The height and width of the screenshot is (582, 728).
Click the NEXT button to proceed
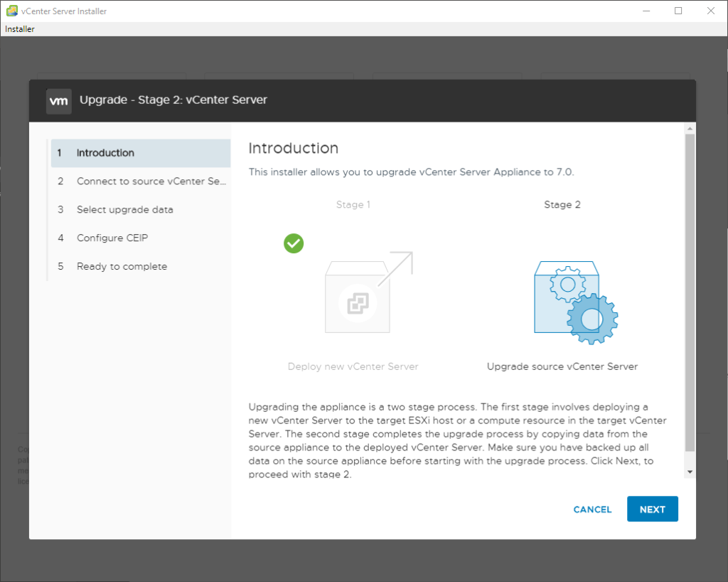point(653,509)
